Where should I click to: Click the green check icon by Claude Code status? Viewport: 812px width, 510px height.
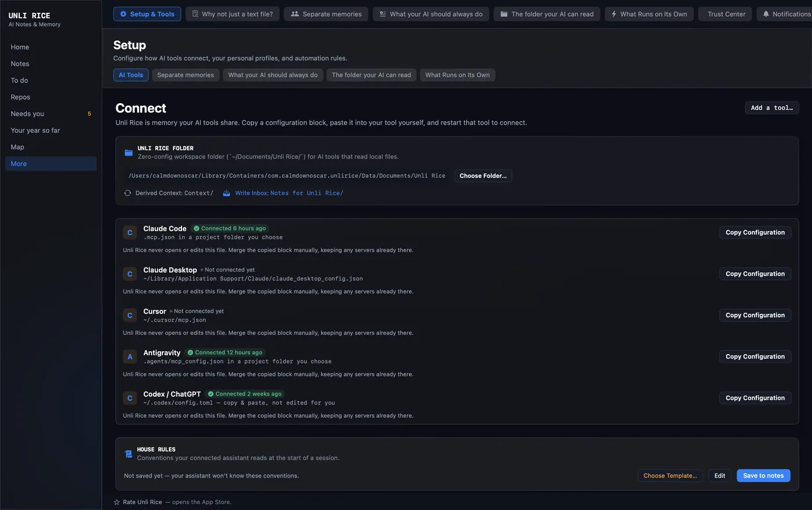click(197, 229)
